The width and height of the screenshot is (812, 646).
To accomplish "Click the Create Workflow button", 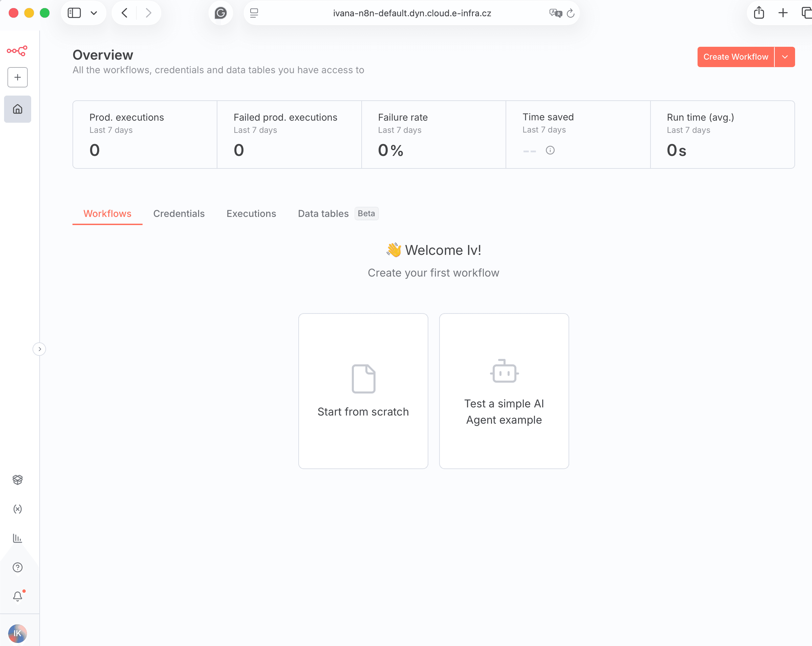I will tap(735, 57).
